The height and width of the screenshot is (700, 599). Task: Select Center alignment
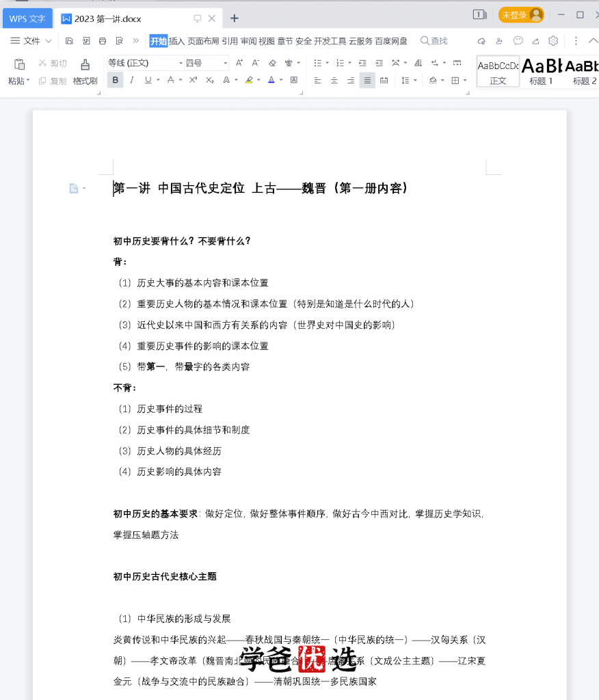pos(334,81)
